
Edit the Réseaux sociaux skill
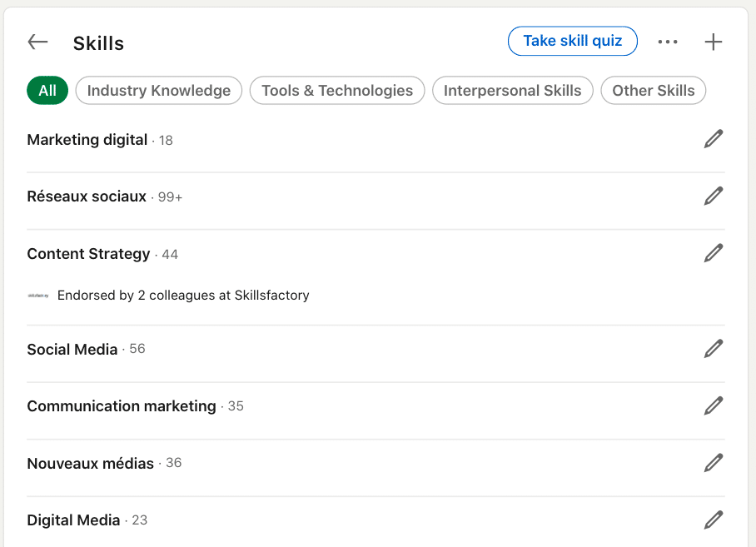[714, 196]
